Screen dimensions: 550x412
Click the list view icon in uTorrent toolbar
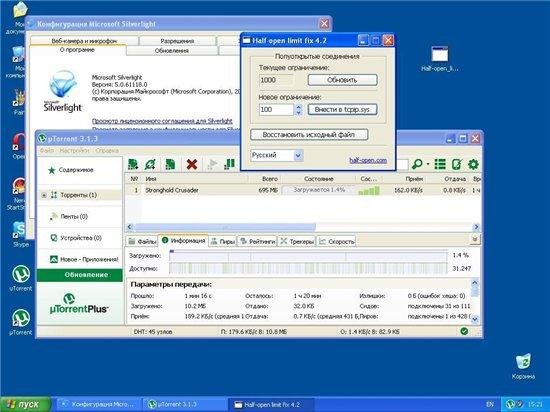(x=440, y=164)
